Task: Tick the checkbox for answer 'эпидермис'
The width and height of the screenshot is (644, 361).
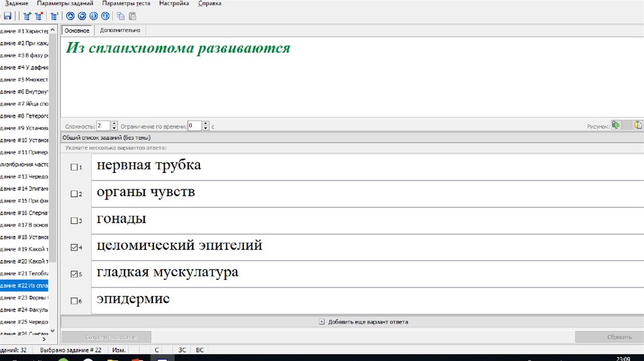Action: (74, 301)
